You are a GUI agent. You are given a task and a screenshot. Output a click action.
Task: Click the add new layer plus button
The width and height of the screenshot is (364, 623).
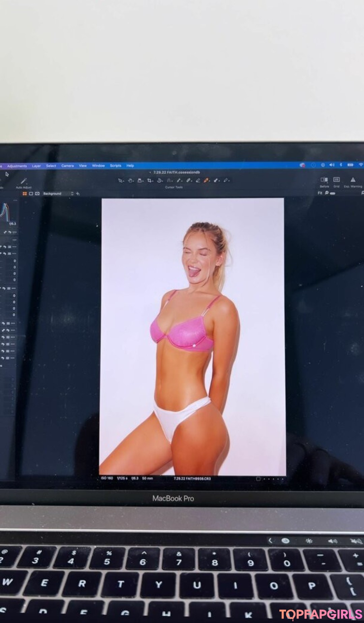tap(78, 194)
